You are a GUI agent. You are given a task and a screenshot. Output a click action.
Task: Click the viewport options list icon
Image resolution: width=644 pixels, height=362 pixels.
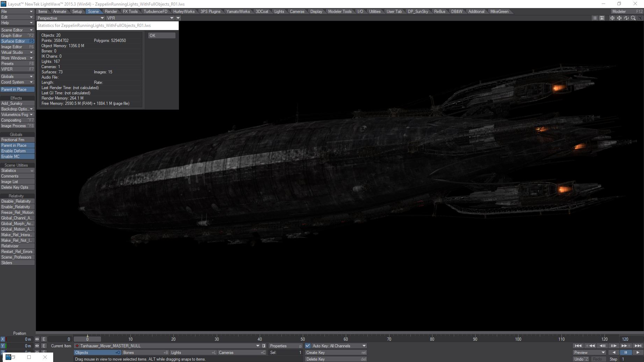[595, 18]
